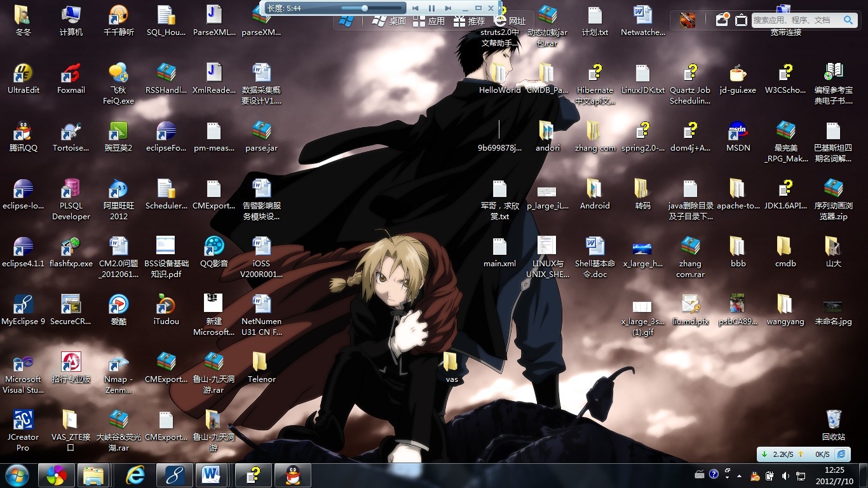Open the QQ icon in system tray
868x488 pixels.
(755, 476)
